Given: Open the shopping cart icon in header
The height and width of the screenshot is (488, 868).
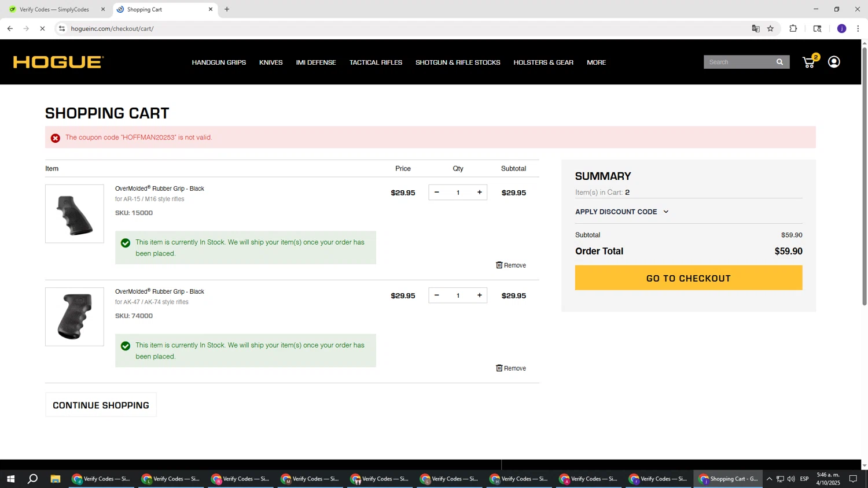Looking at the screenshot, I should [x=809, y=62].
